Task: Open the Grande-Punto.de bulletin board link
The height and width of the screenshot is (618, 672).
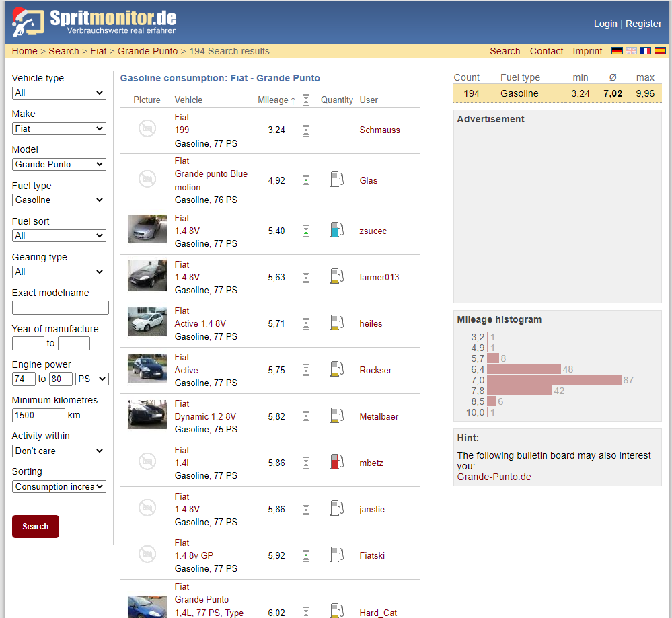Action: [x=494, y=477]
